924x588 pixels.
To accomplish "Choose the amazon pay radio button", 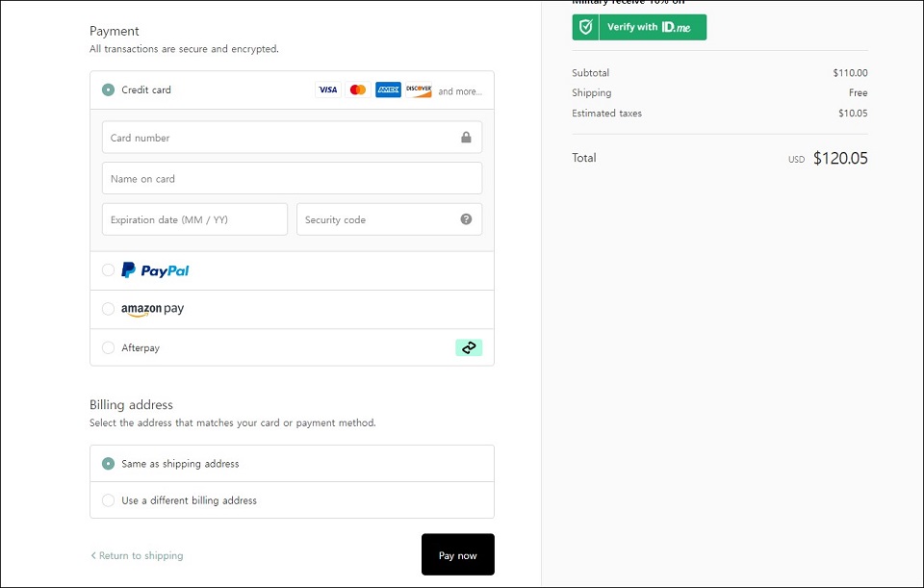I will (x=109, y=309).
